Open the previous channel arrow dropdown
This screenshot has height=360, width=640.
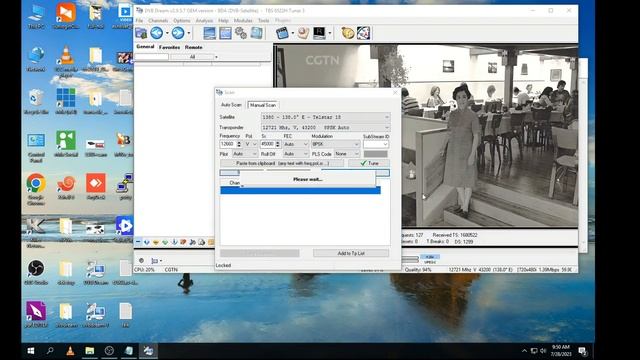[x=167, y=33]
